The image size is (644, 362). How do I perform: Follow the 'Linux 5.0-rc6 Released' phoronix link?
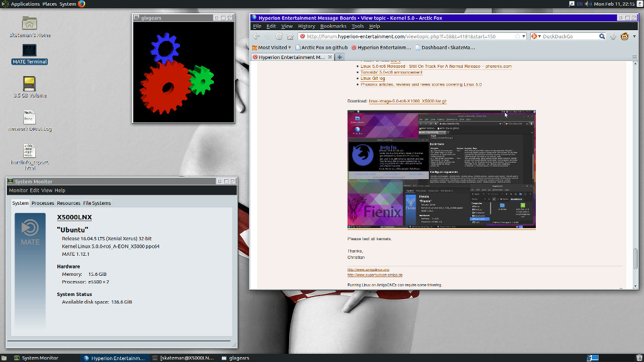436,66
